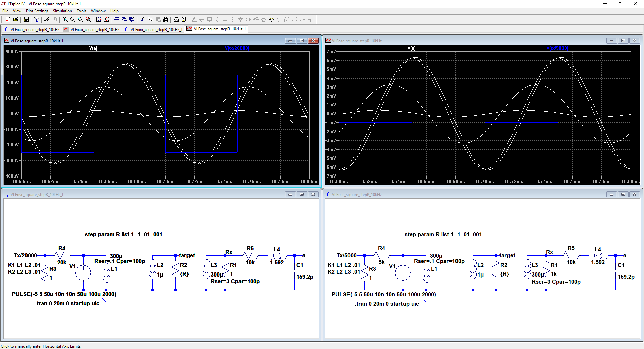Click the Cut scissors icon
644x349 pixels.
(143, 20)
